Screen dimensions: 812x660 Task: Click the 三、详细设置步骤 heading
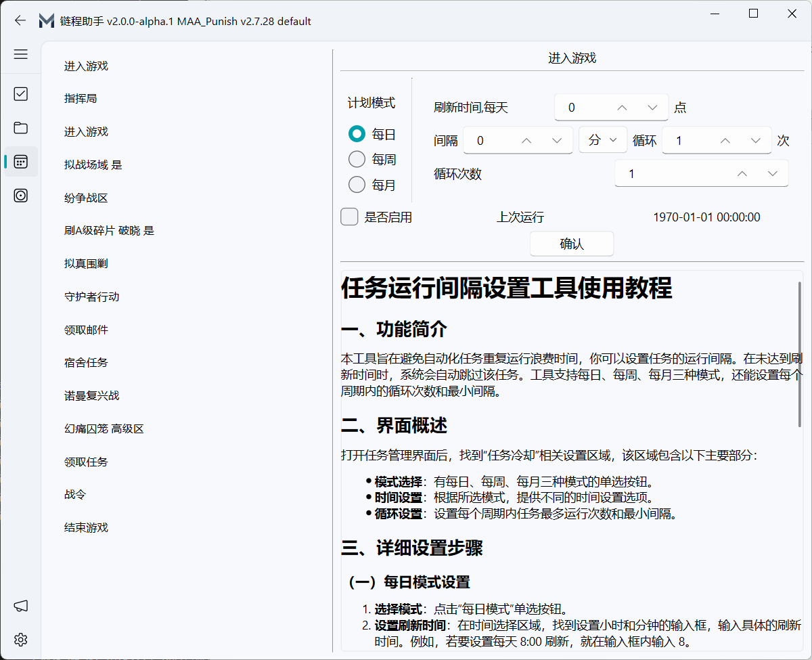(x=411, y=548)
